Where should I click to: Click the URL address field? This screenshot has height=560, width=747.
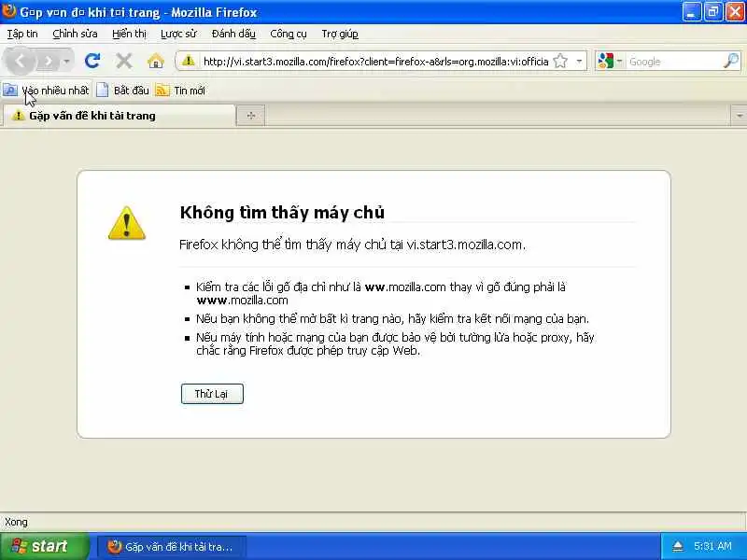(375, 62)
